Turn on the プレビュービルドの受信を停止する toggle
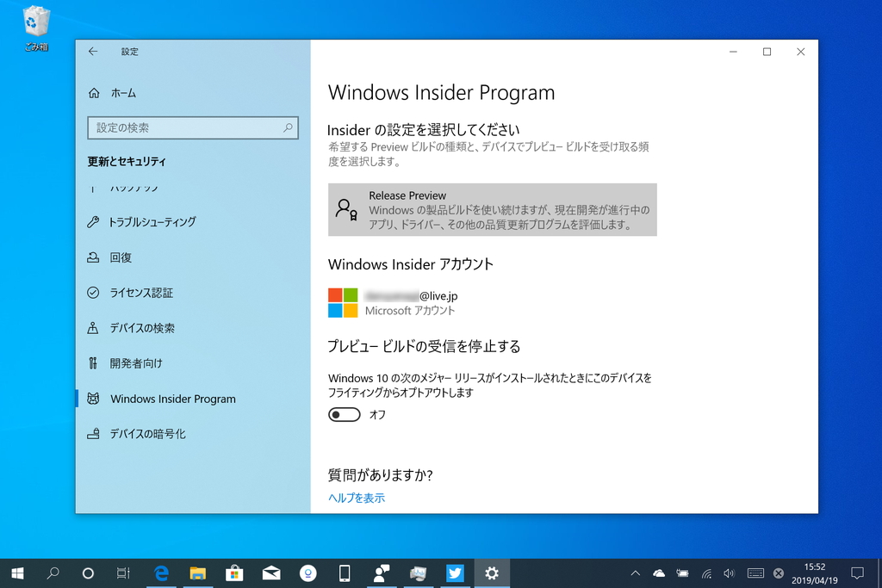 pos(344,414)
